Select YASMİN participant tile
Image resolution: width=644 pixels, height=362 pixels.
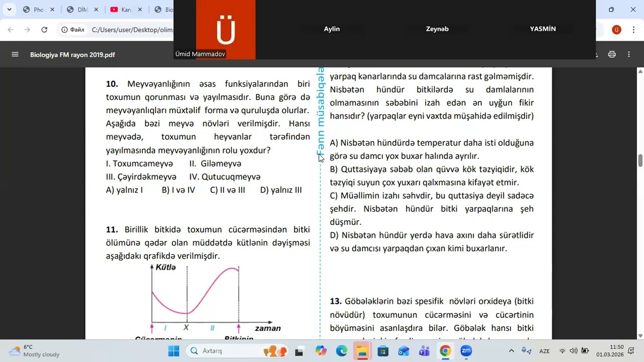coord(543,29)
